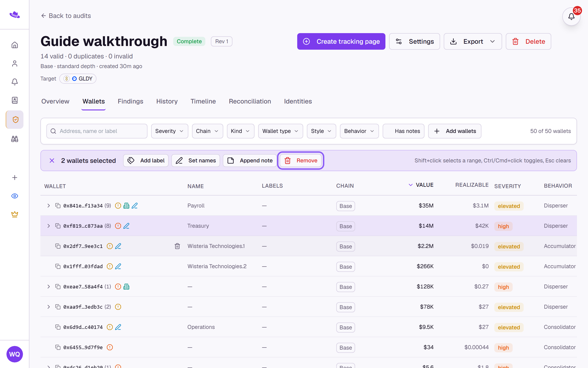Click building icon on the 0xeae7…58a4f4 row
588x368 pixels.
tap(126, 287)
